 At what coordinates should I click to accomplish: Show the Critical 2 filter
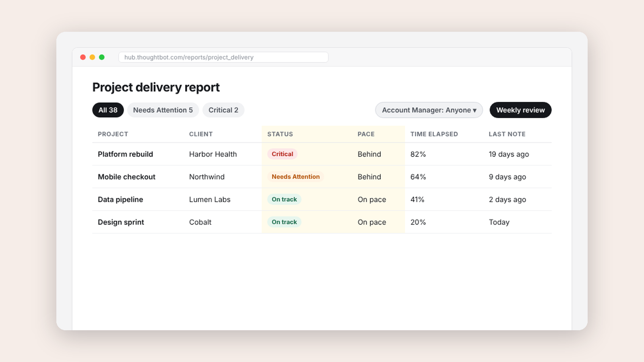pos(223,110)
